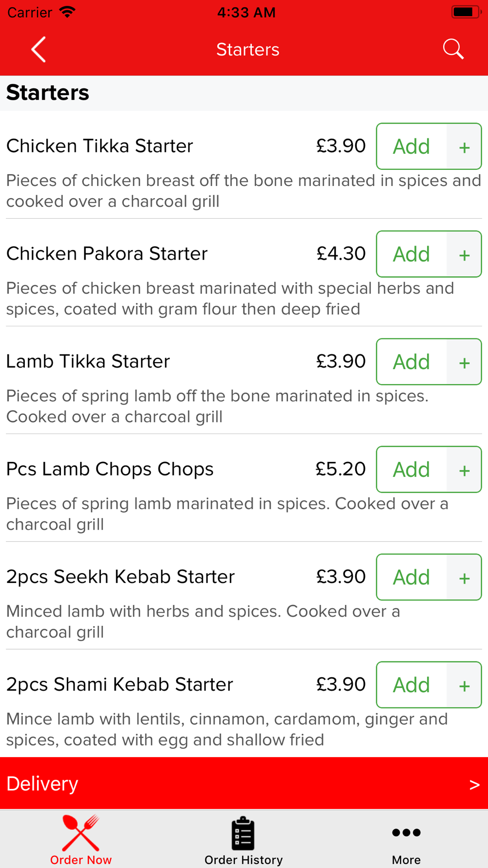Tap the plus icon for 2pcs Seekh Kebab
The image size is (488, 868).
click(464, 578)
